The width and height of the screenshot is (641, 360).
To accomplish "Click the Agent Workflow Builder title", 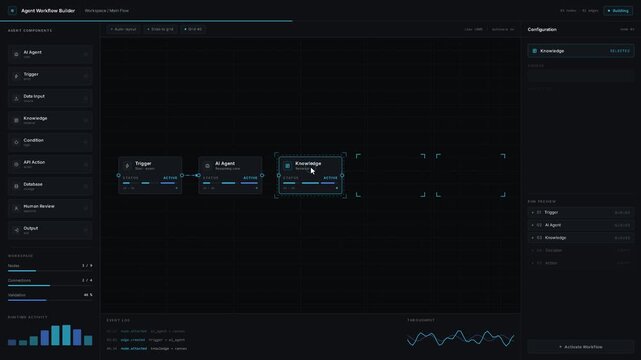I will coord(48,11).
